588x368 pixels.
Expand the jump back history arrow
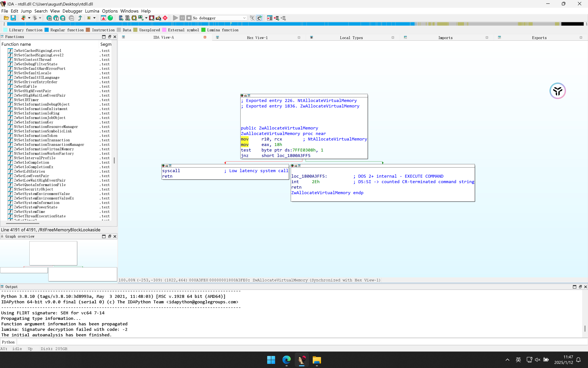pyautogui.click(x=29, y=18)
